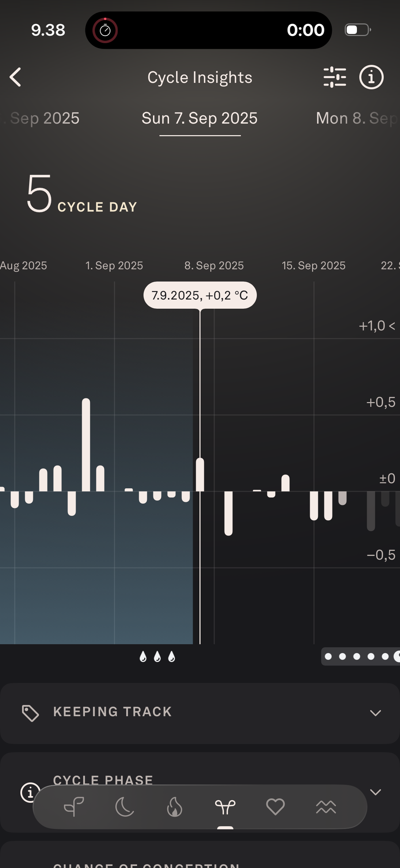Tap the back arrow
Screen dimensions: 400x868
16,77
